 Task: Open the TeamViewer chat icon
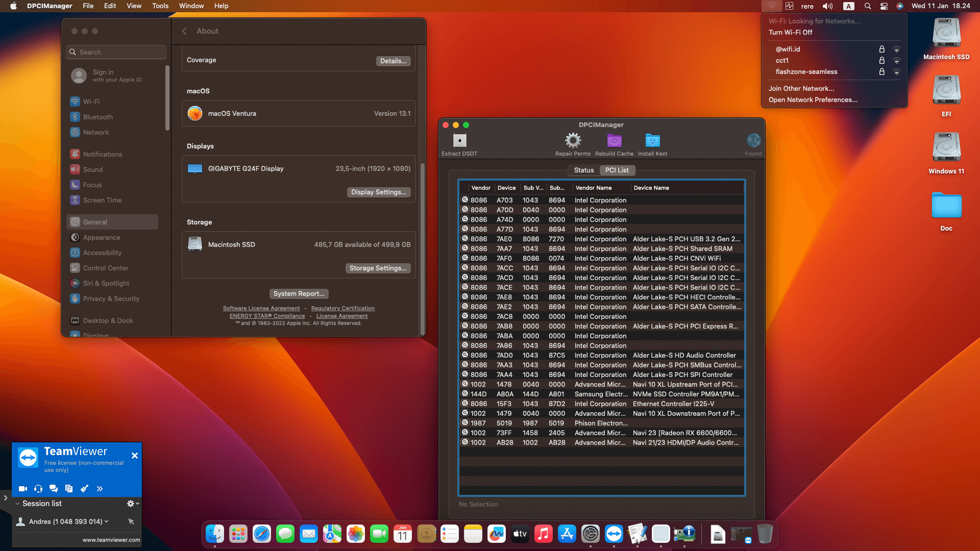tap(54, 488)
